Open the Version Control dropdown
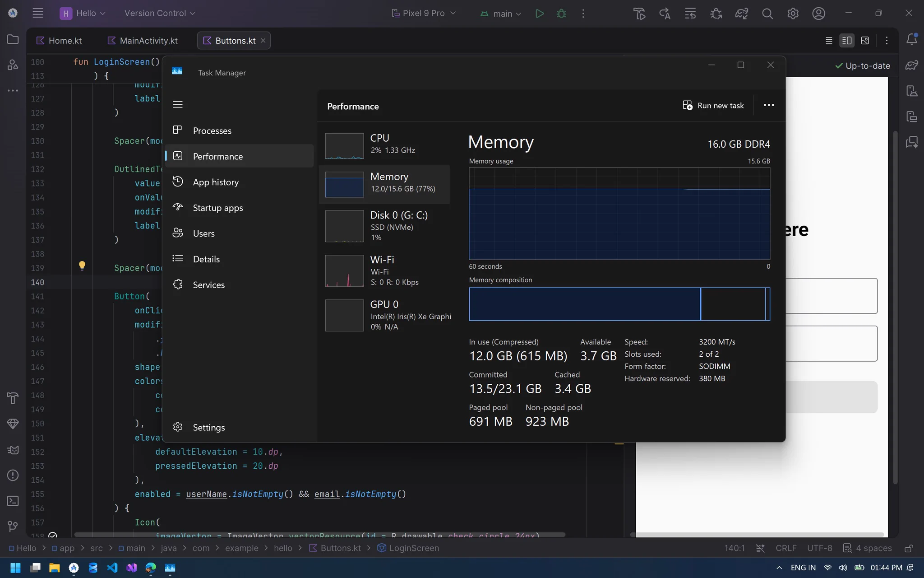 (160, 14)
